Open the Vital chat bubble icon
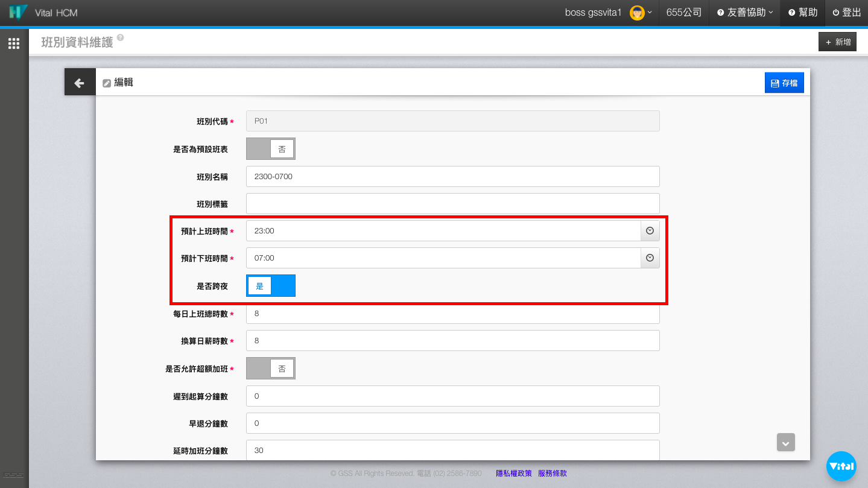 [841, 466]
